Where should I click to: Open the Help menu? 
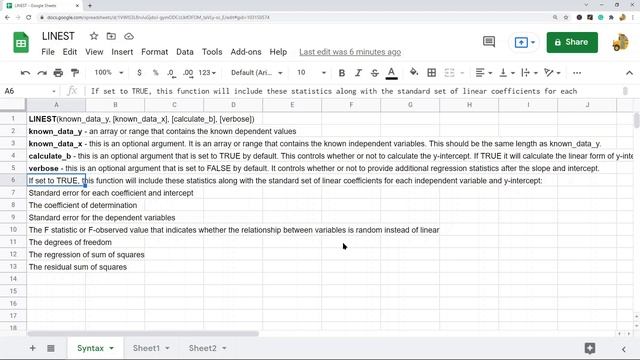tap(278, 52)
